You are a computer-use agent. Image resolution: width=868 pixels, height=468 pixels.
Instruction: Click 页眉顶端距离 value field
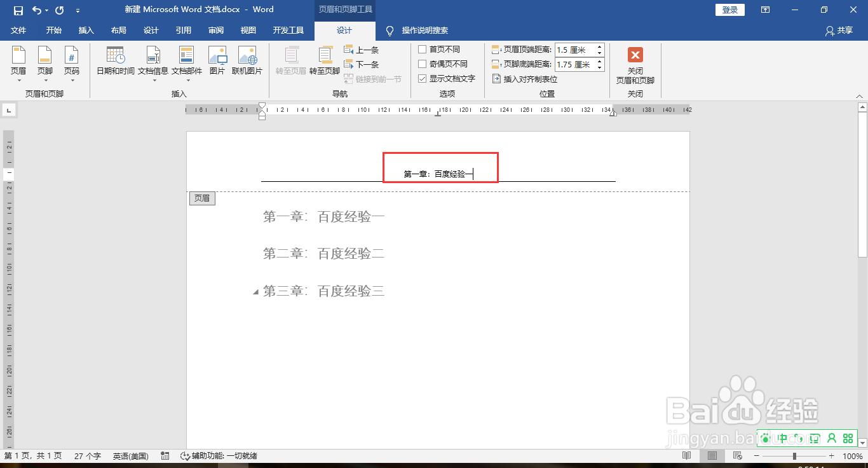point(575,50)
